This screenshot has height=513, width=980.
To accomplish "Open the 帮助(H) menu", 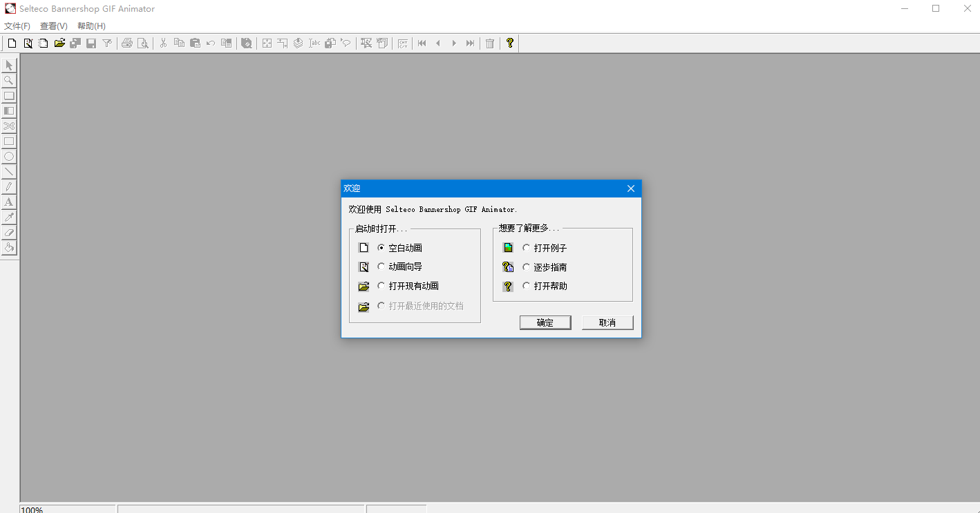I will click(91, 26).
